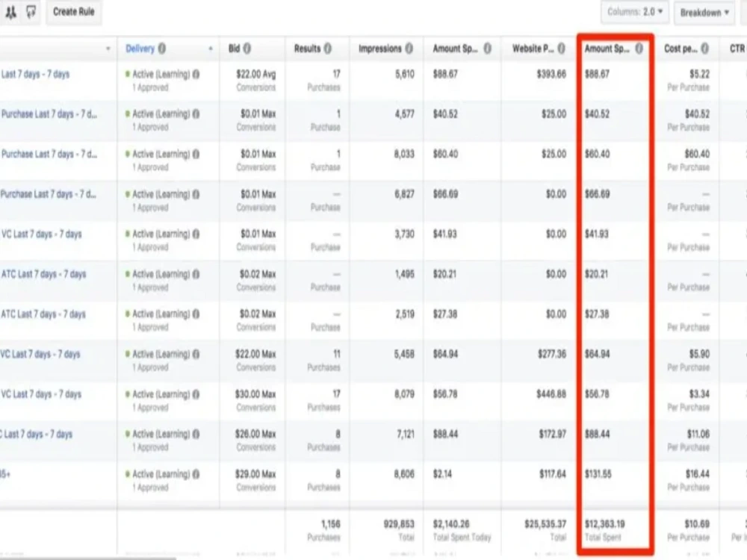Click Active (Learning) info icon in the $22.00 Max row
This screenshot has width=747, height=560.
196,354
